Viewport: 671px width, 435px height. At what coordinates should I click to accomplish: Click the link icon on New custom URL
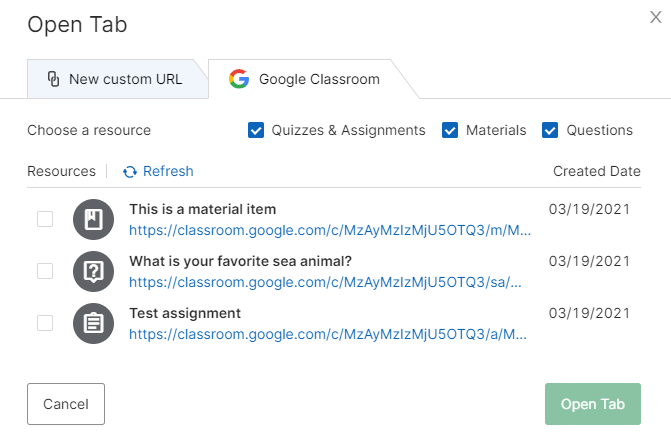click(54, 79)
